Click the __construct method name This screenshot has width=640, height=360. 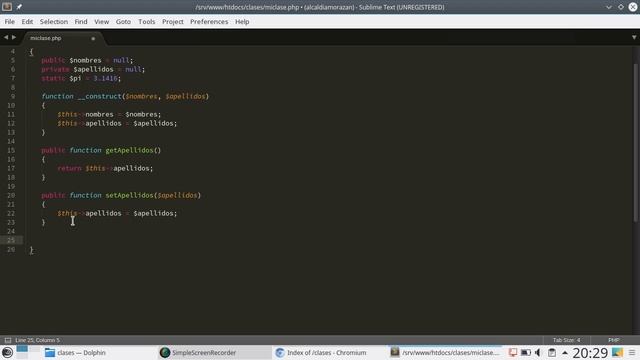point(100,96)
